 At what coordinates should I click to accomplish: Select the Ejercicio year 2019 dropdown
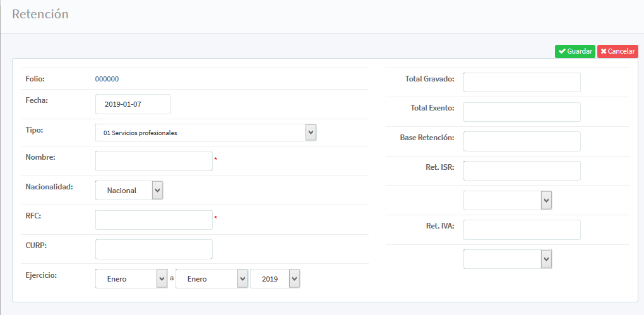[x=275, y=279]
